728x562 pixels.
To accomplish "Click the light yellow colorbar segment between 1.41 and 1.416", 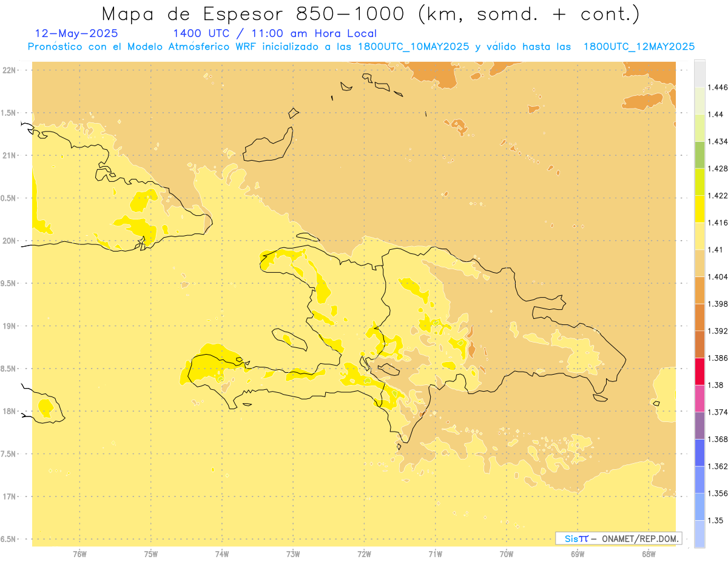I will 699,236.
